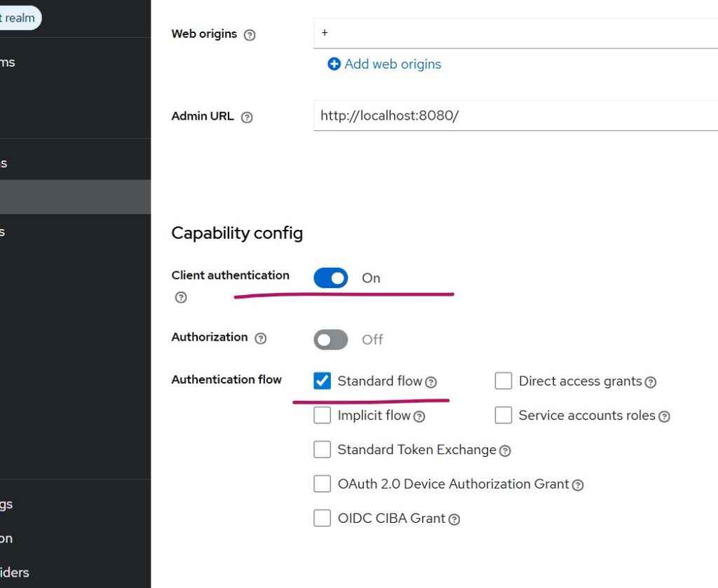Click into the Admin URL input field

pos(515,116)
